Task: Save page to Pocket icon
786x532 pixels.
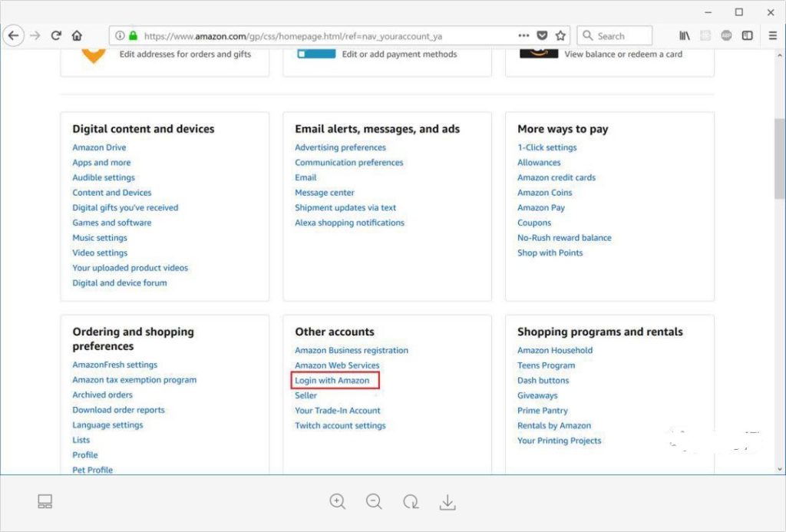Action: coord(542,35)
